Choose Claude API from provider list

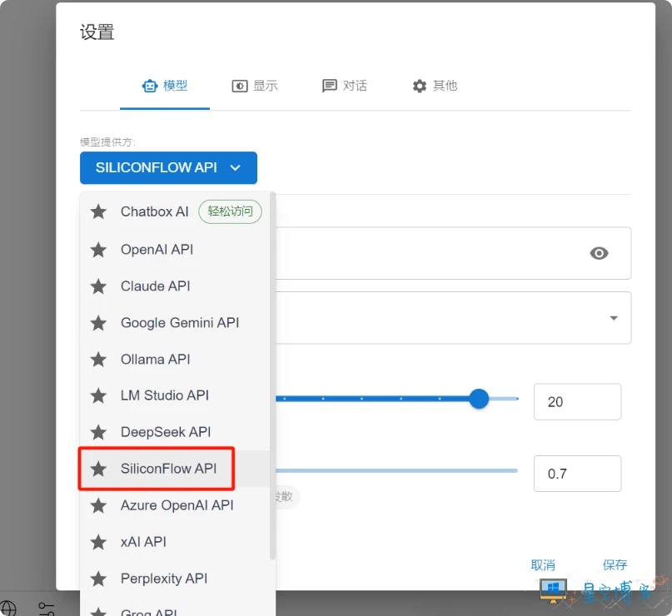[175, 286]
